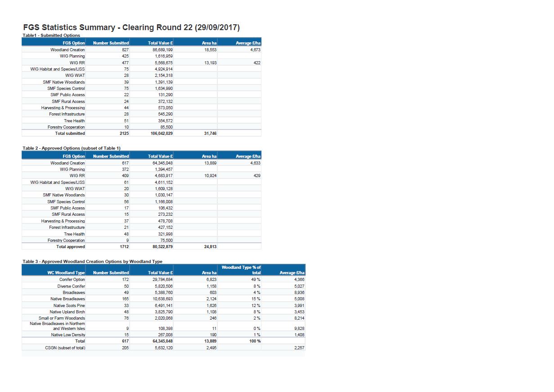Click the 'WC Woodland Type' column header

click(x=66, y=273)
